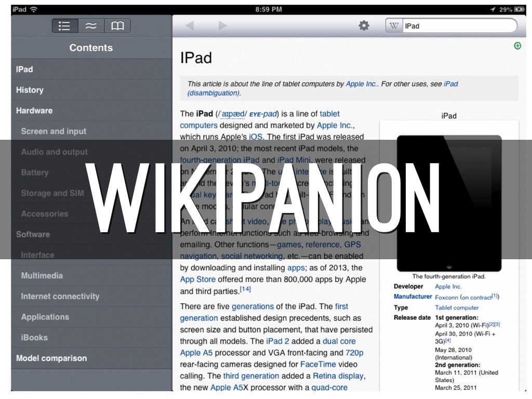
Task: Switch to the history wave icon tab
Action: tap(91, 26)
